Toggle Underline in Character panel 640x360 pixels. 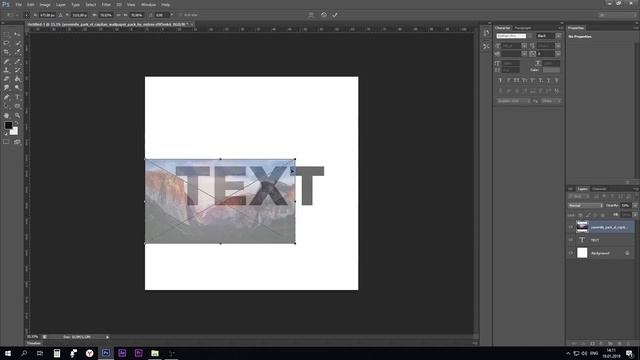pos(548,81)
